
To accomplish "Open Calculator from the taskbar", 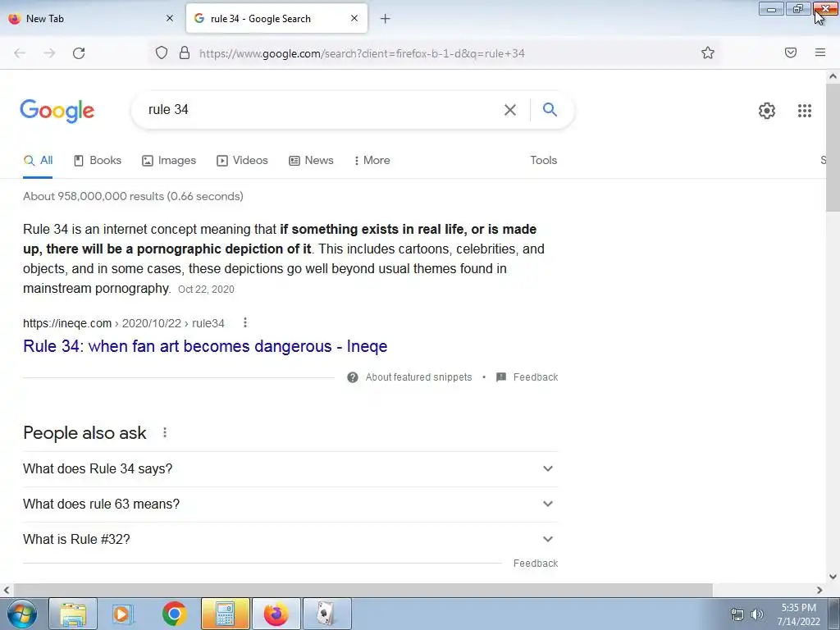I will click(x=226, y=614).
